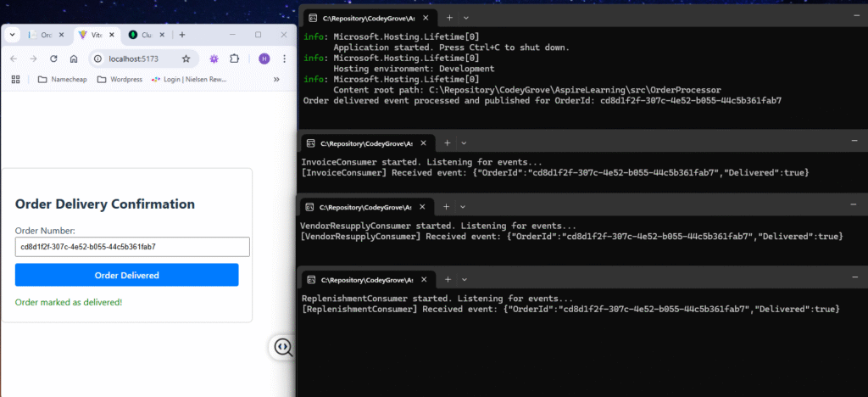Add a new tab in the VendorResupplyConsumer terminal
This screenshot has width=868, height=397.
[446, 207]
